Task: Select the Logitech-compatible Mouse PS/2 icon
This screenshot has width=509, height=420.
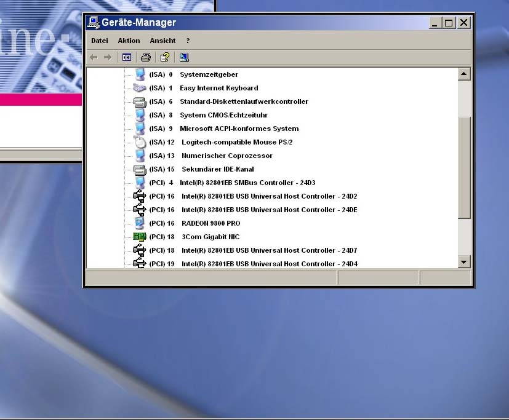Action: pos(140,142)
